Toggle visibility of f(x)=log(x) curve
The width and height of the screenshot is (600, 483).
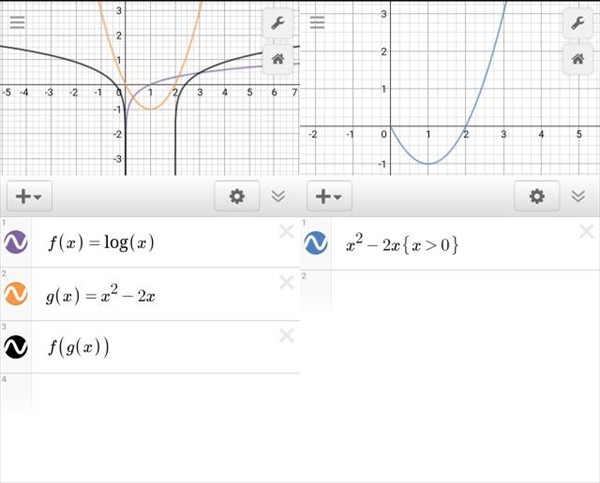16,243
